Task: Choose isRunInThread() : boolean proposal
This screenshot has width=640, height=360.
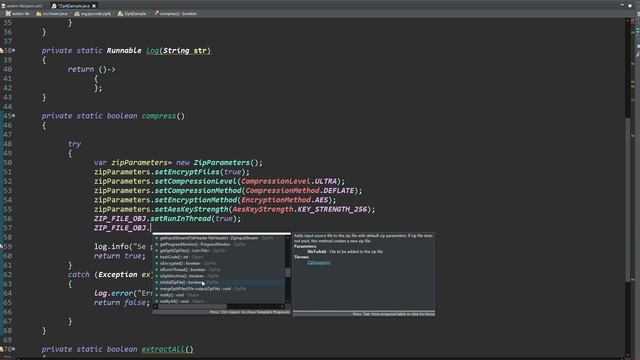Action: 220,269
